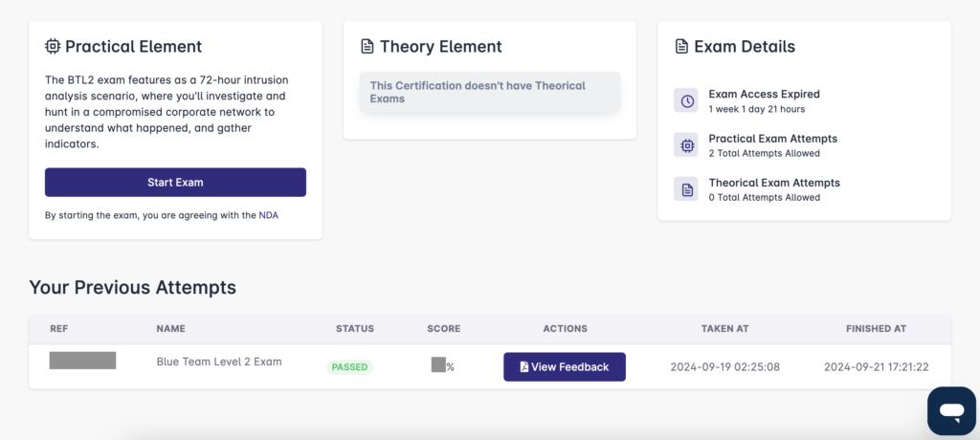This screenshot has height=440, width=980.
Task: Click the Start Exam button
Action: tap(176, 183)
